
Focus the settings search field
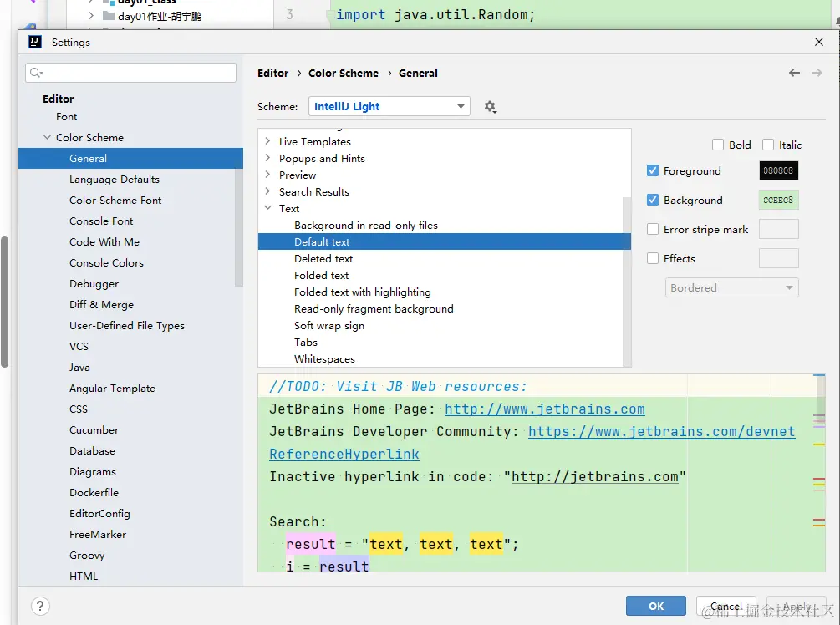[130, 73]
